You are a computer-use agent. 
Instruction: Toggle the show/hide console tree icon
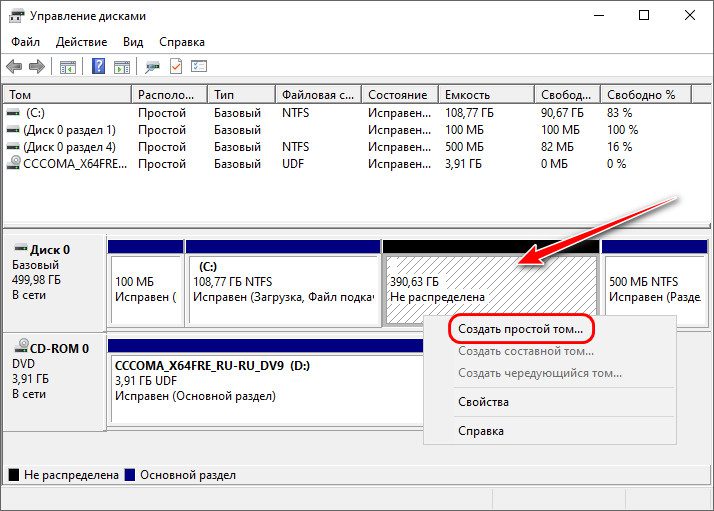[68, 67]
